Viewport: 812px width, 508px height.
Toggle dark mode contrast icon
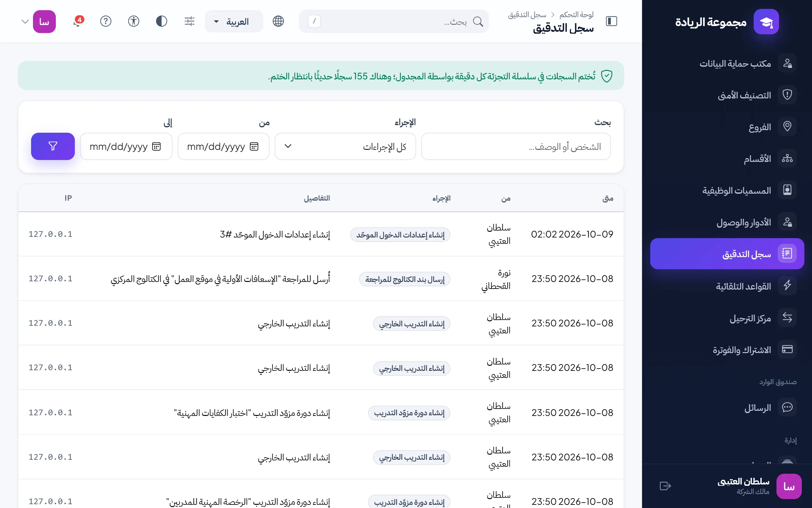pos(161,21)
